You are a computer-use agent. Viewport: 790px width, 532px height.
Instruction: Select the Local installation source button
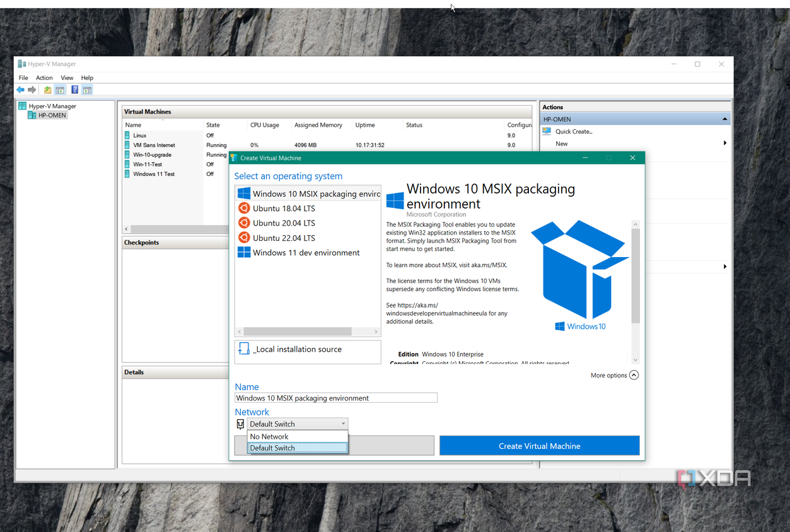point(308,352)
